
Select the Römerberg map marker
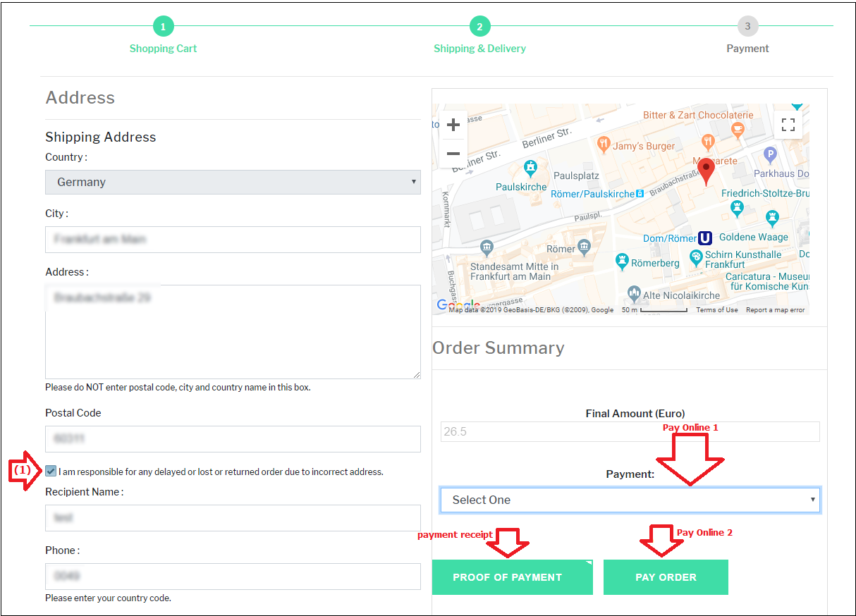tap(622, 261)
